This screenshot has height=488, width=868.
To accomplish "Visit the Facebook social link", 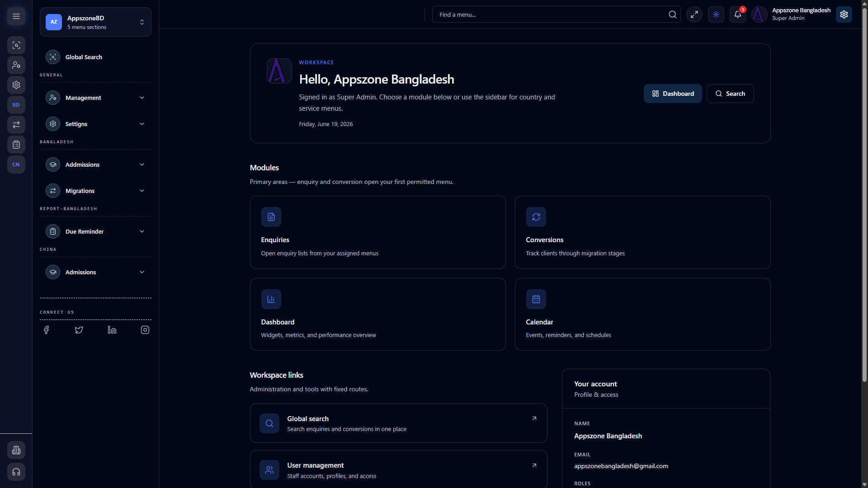I will (46, 330).
